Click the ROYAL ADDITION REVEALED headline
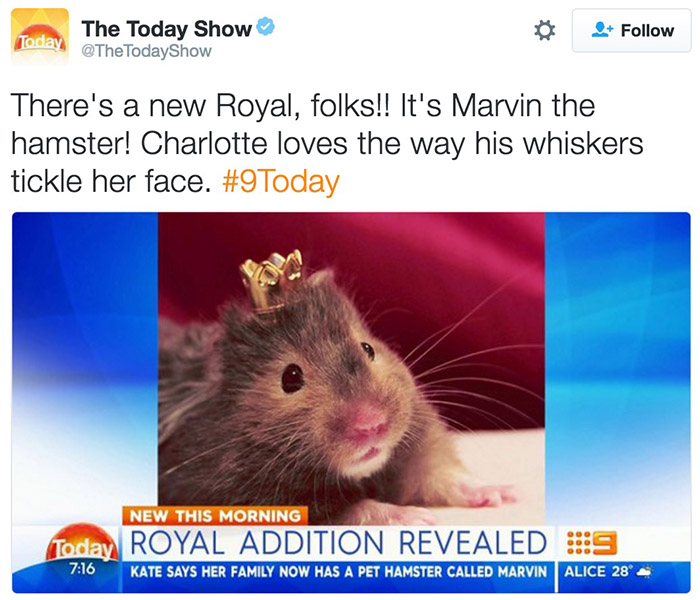This screenshot has height=600, width=700. point(338,543)
